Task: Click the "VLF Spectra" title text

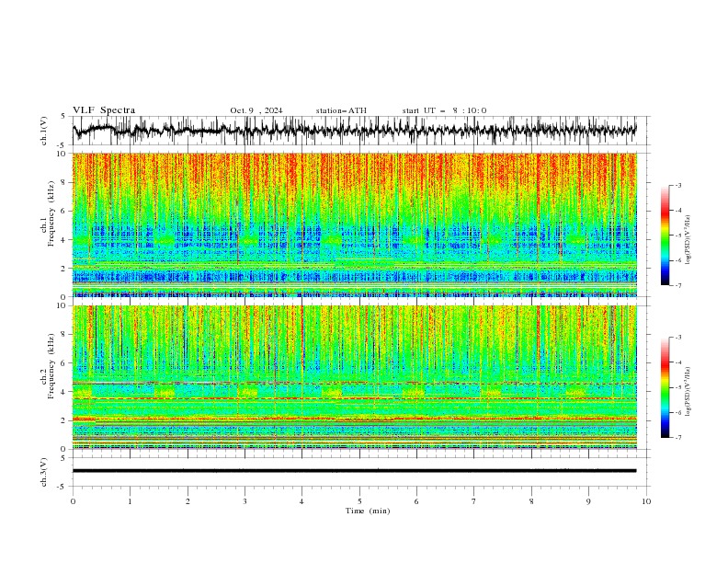Action: pos(104,110)
